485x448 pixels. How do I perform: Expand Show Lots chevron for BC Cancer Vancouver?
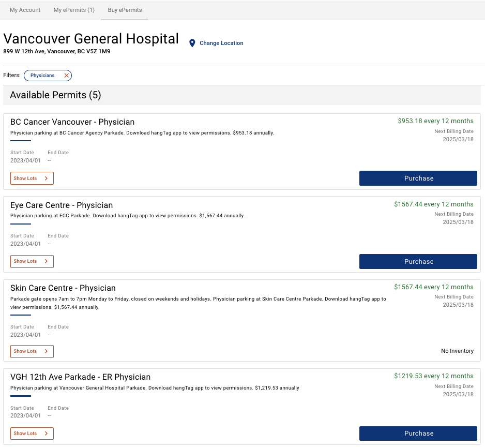46,178
